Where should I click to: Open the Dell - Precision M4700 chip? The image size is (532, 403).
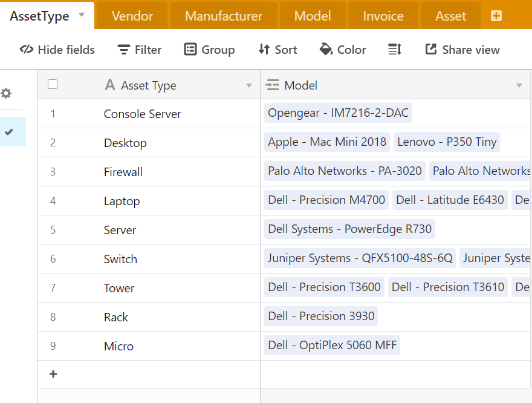[x=326, y=200]
